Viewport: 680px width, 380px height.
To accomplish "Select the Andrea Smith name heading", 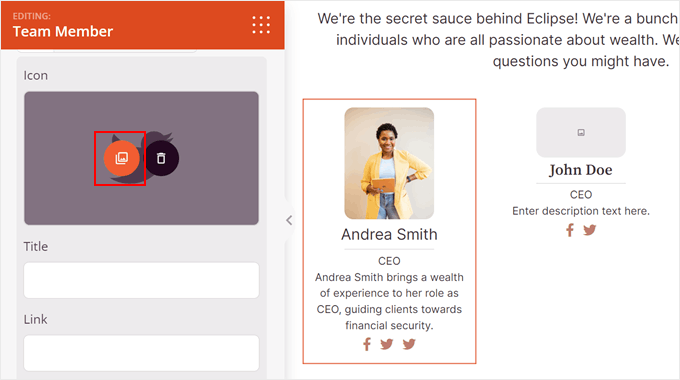I will point(389,234).
